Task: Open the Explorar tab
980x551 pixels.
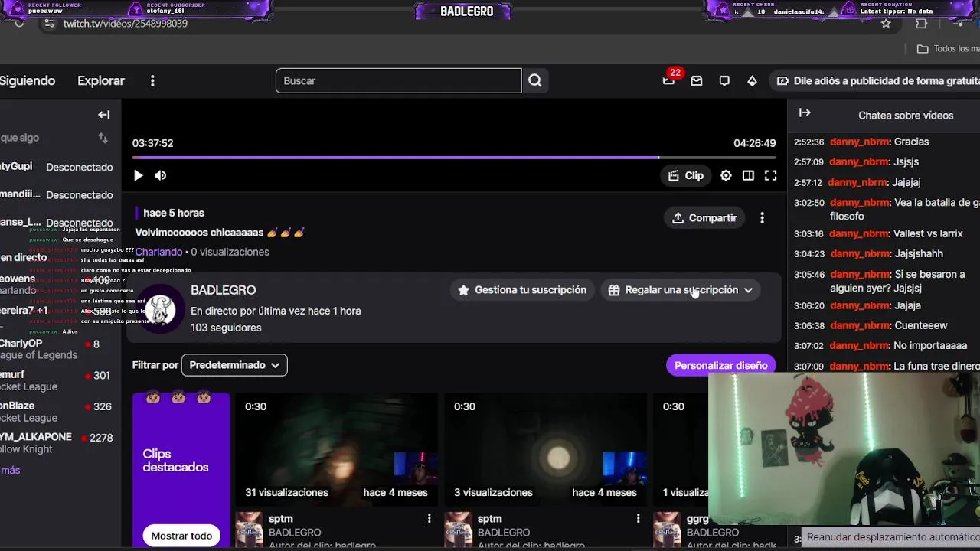Action: point(101,80)
